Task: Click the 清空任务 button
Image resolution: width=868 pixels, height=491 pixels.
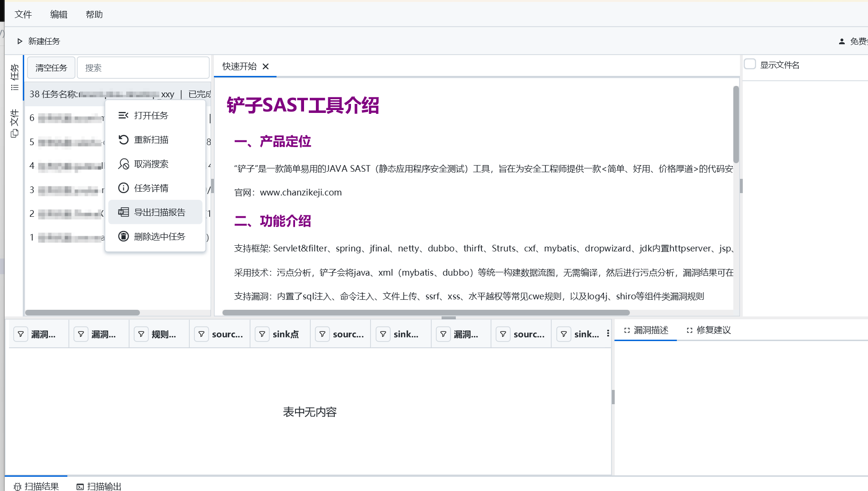Action: pyautogui.click(x=51, y=68)
